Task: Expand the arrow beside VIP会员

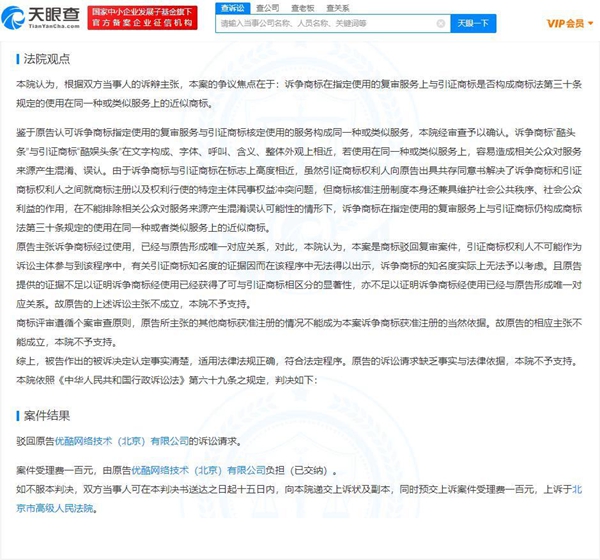Action: [x=588, y=23]
